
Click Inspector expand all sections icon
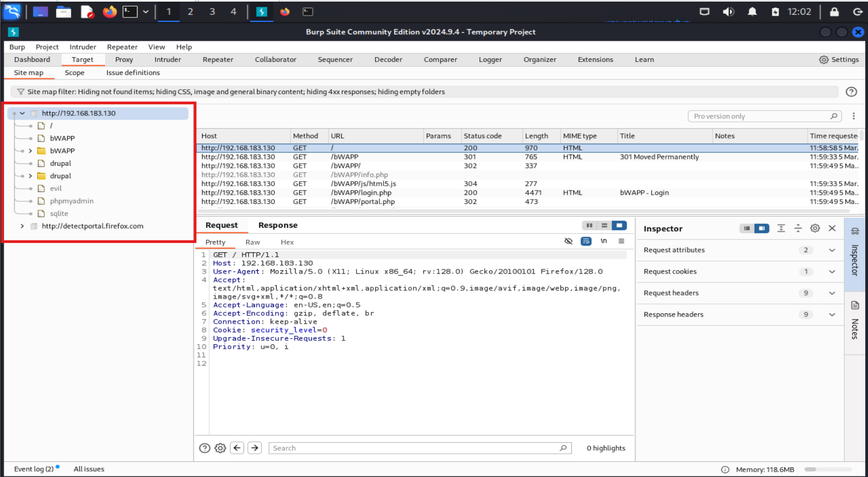coord(781,228)
